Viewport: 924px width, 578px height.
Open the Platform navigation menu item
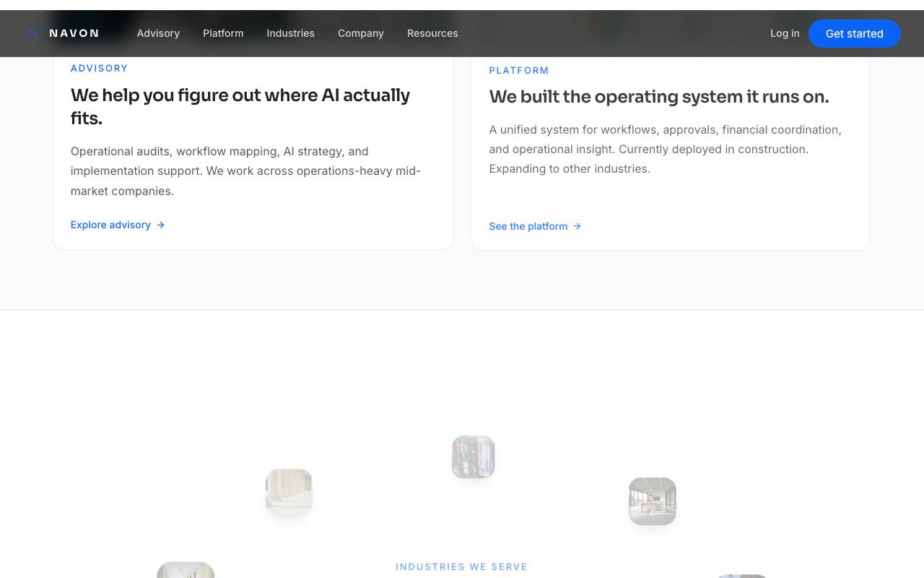pyautogui.click(x=223, y=33)
